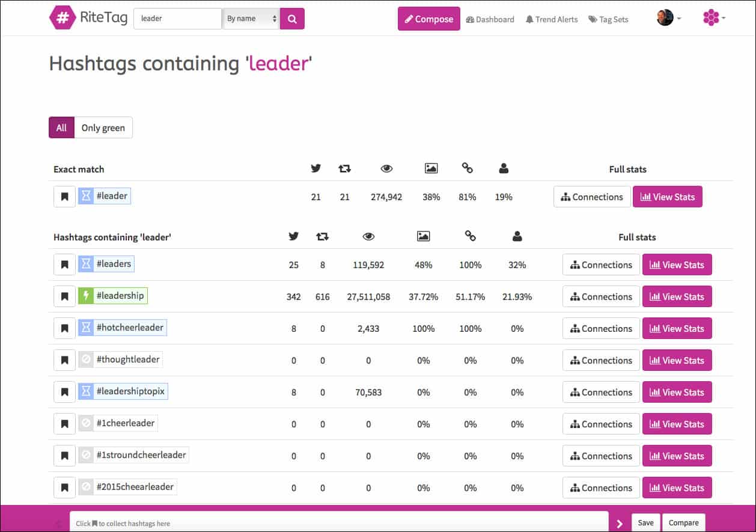View Stats for #thoughtleader
The height and width of the screenshot is (532, 756).
[677, 360]
